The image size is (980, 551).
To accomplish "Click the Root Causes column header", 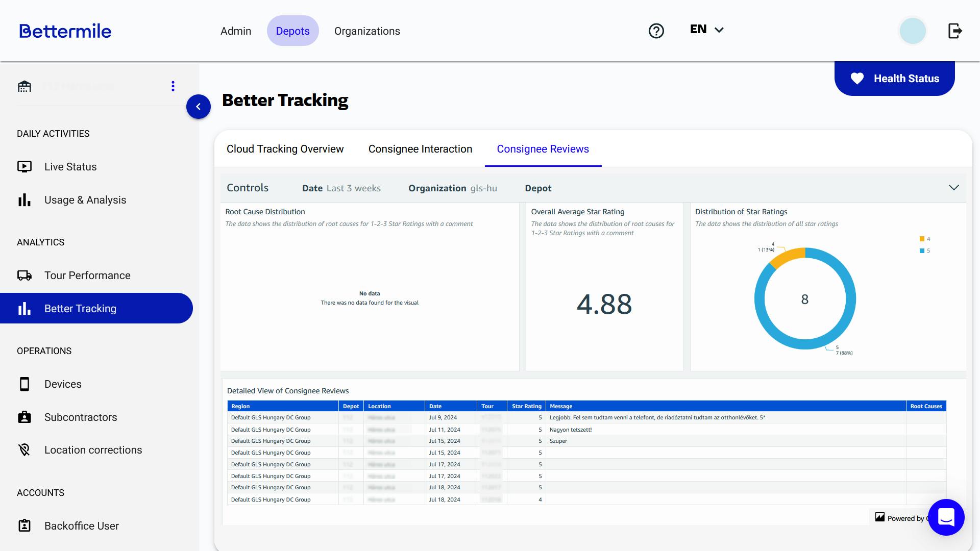I will [x=926, y=406].
